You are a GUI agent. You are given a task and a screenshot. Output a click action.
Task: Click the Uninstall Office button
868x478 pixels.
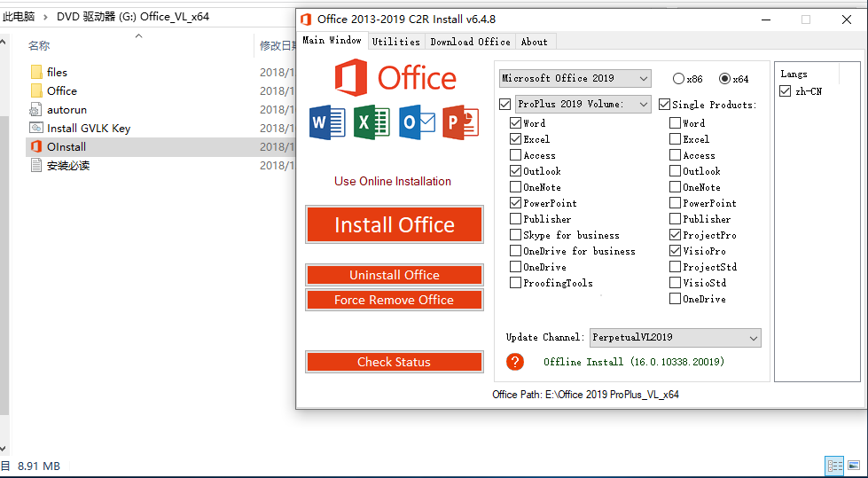tap(395, 275)
